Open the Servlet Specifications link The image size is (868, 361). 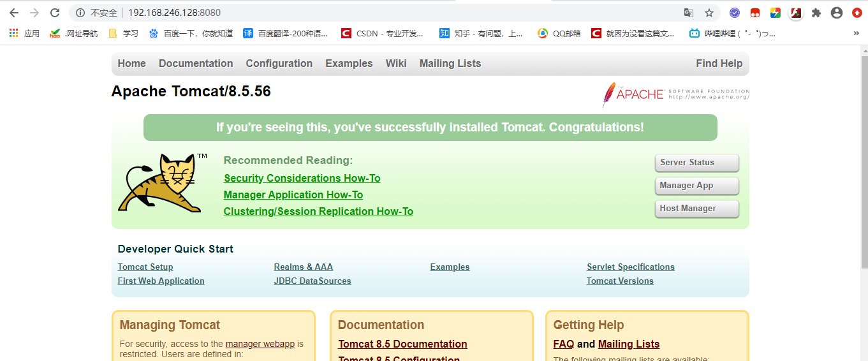(x=631, y=267)
